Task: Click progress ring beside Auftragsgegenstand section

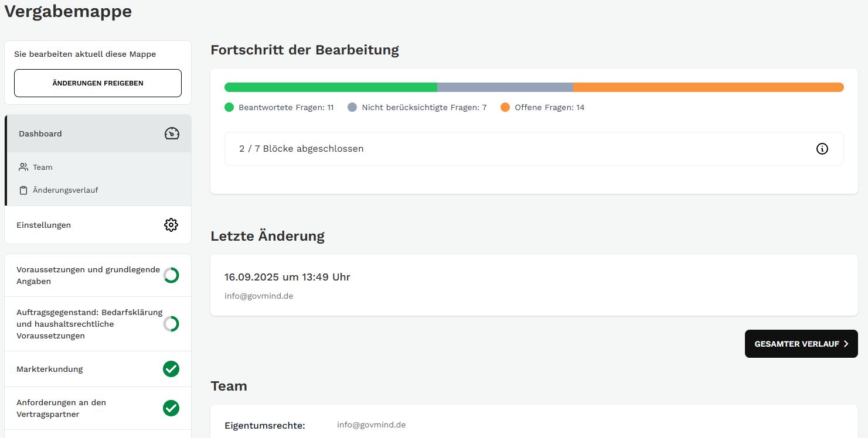Action: [171, 324]
